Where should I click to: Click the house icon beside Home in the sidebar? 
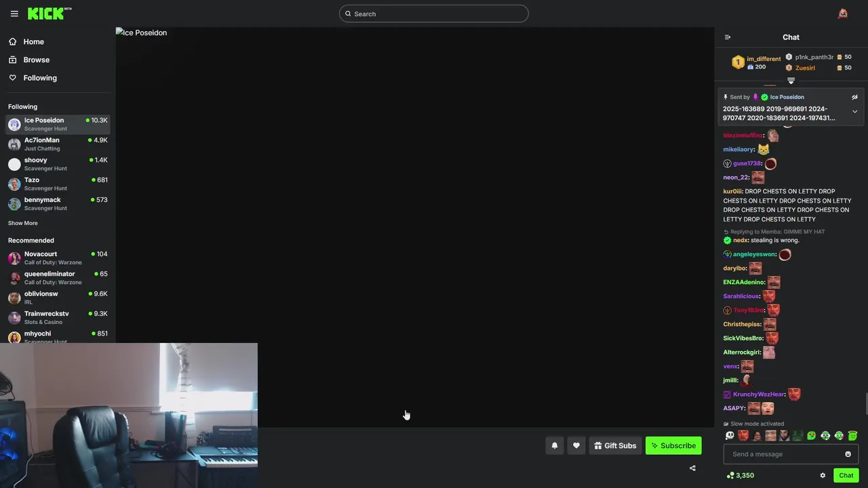pos(13,42)
